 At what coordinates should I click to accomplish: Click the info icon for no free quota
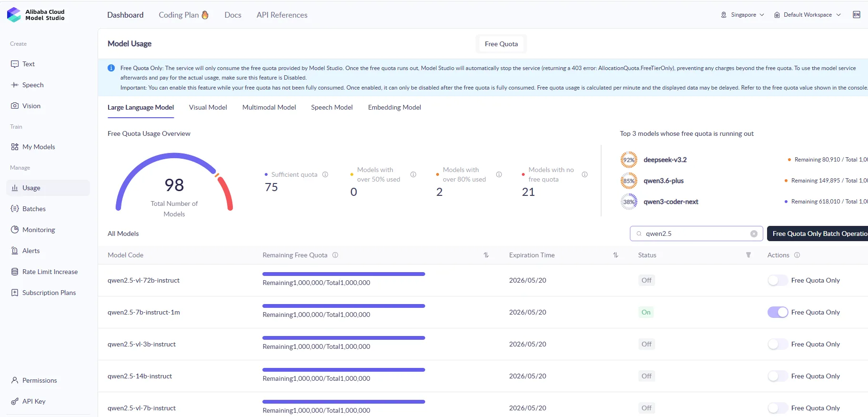click(585, 174)
